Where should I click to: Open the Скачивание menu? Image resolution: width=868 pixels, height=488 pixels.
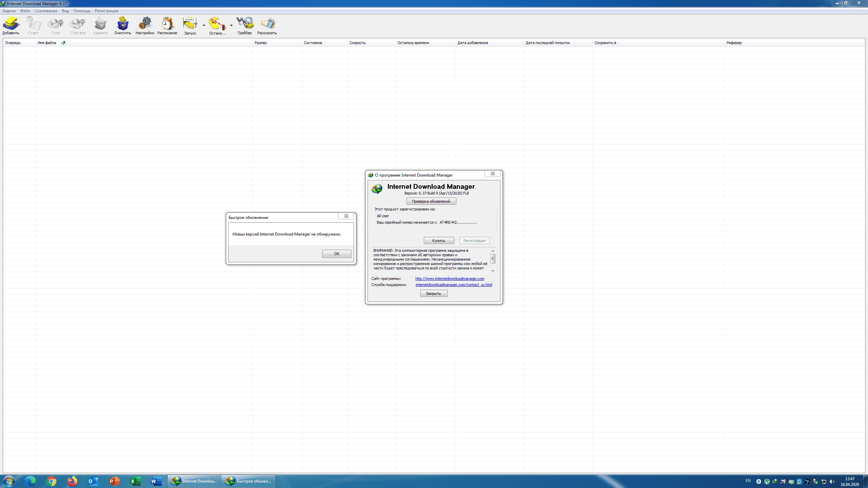click(46, 11)
